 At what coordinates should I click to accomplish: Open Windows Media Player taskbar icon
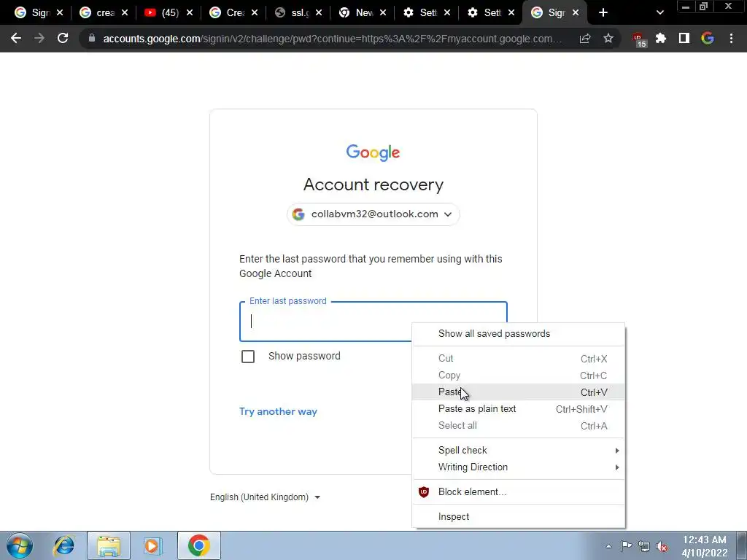pyautogui.click(x=152, y=545)
